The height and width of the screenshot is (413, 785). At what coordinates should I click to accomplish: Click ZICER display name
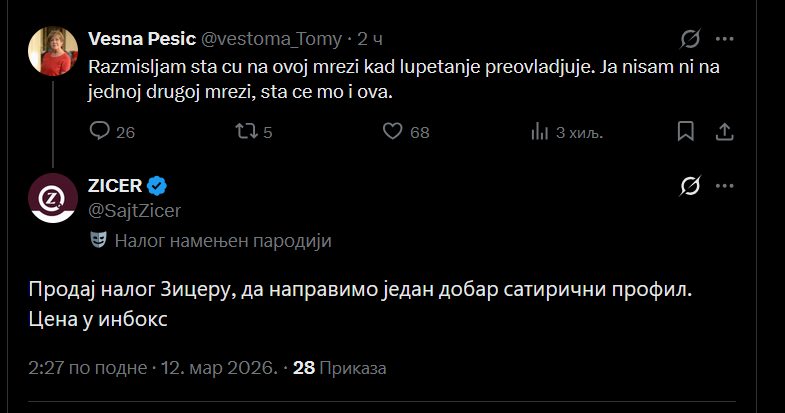pyautogui.click(x=116, y=186)
